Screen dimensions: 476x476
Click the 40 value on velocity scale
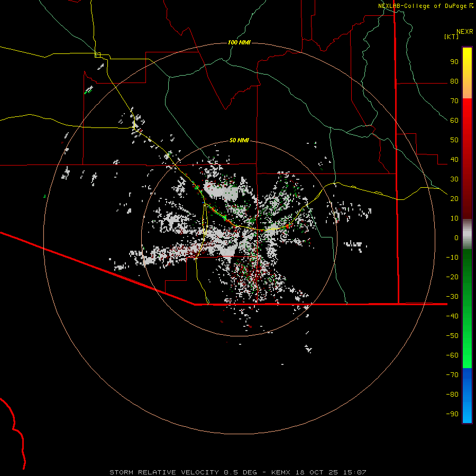pos(454,159)
